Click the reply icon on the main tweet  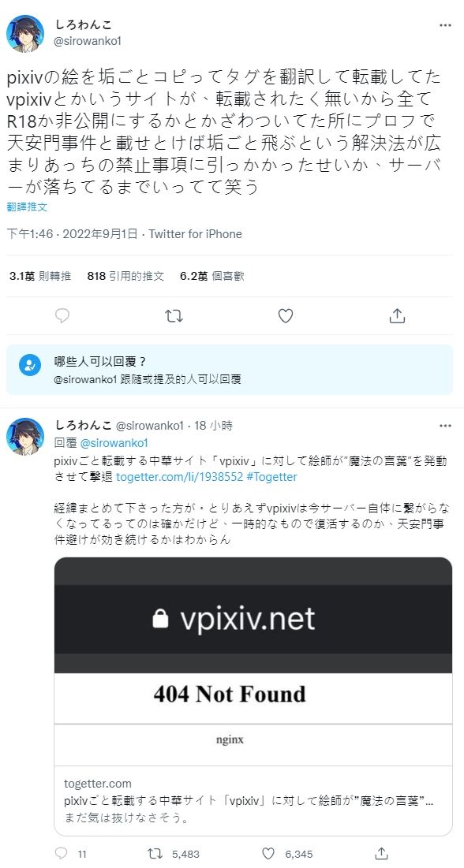click(x=62, y=315)
